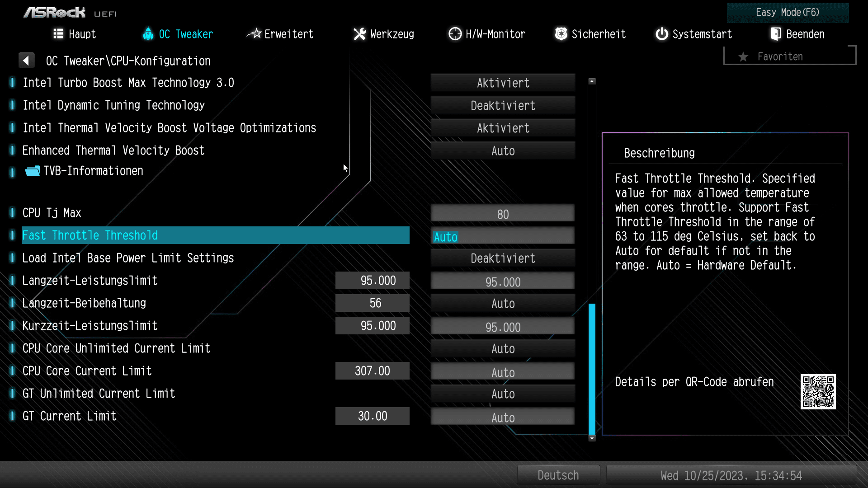Click the date and time display
The height and width of the screenshot is (488, 868).
[731, 475]
